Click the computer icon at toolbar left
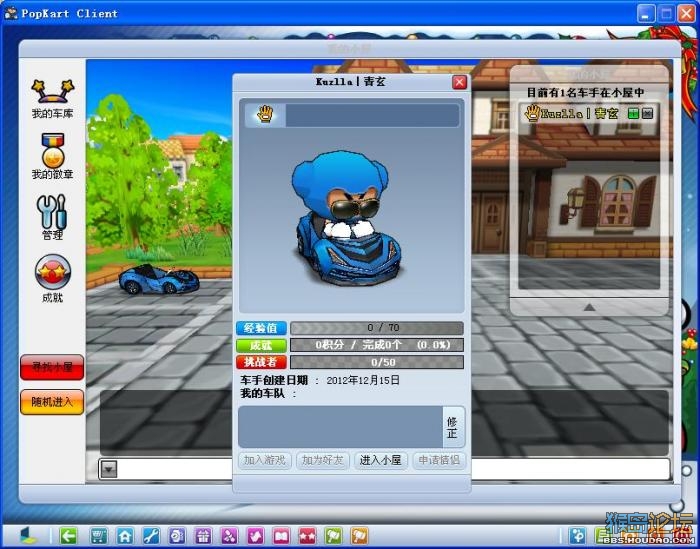 pos(28,535)
